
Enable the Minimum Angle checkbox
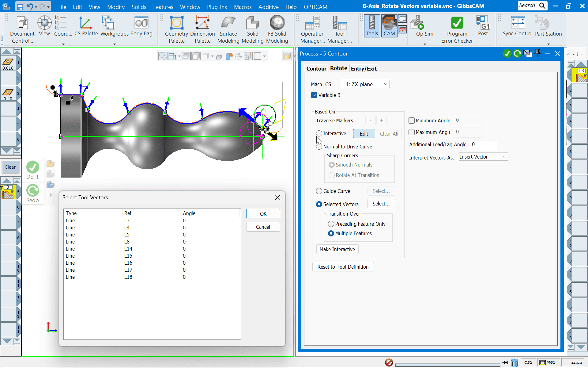pos(412,121)
